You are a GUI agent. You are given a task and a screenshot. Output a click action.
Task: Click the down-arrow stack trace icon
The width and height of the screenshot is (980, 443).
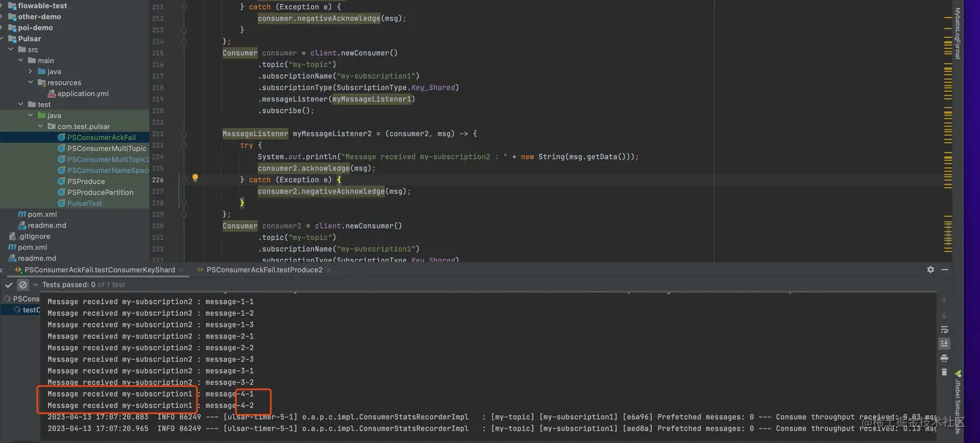coord(944,315)
